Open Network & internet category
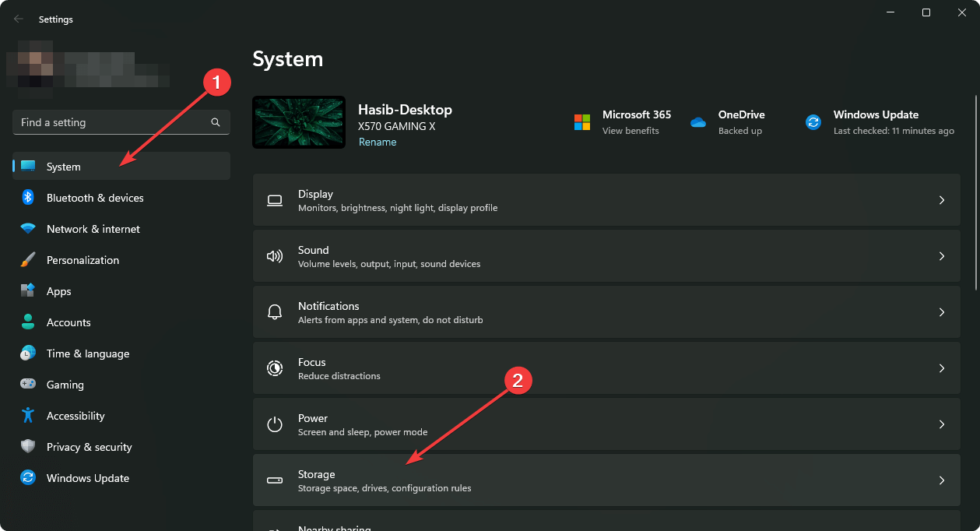The image size is (980, 531). 121,228
